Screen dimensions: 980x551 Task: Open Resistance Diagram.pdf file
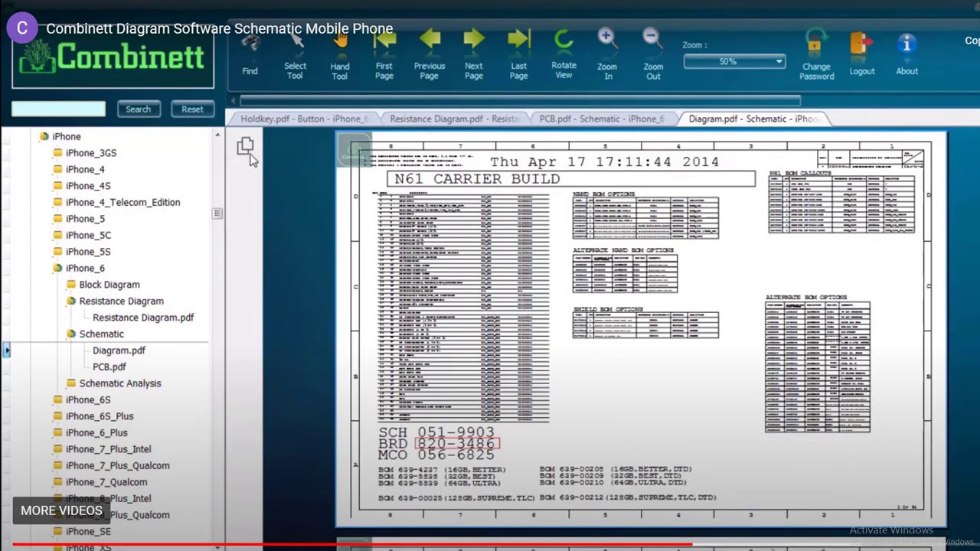(143, 318)
